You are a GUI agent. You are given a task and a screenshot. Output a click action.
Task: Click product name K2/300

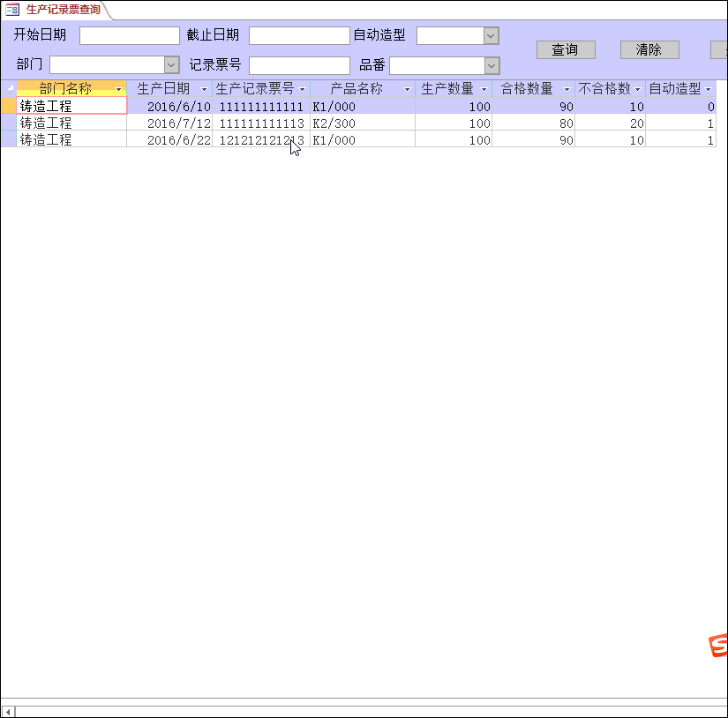point(363,123)
